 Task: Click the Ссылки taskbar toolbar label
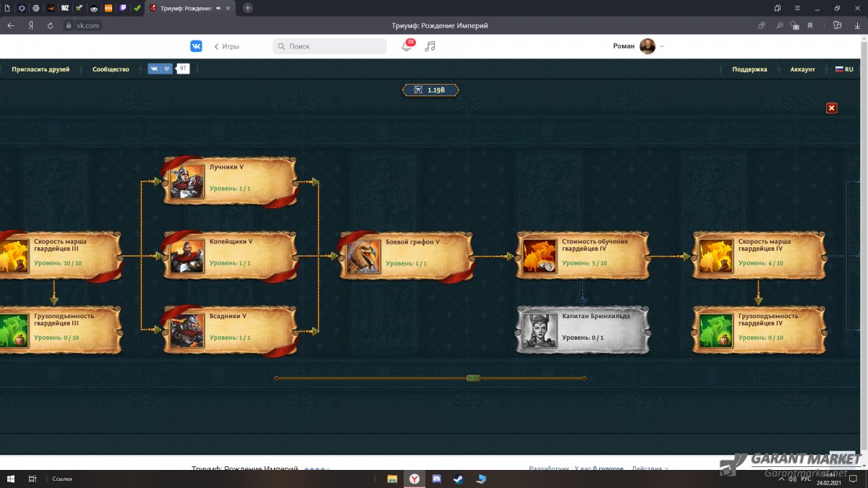pyautogui.click(x=62, y=479)
